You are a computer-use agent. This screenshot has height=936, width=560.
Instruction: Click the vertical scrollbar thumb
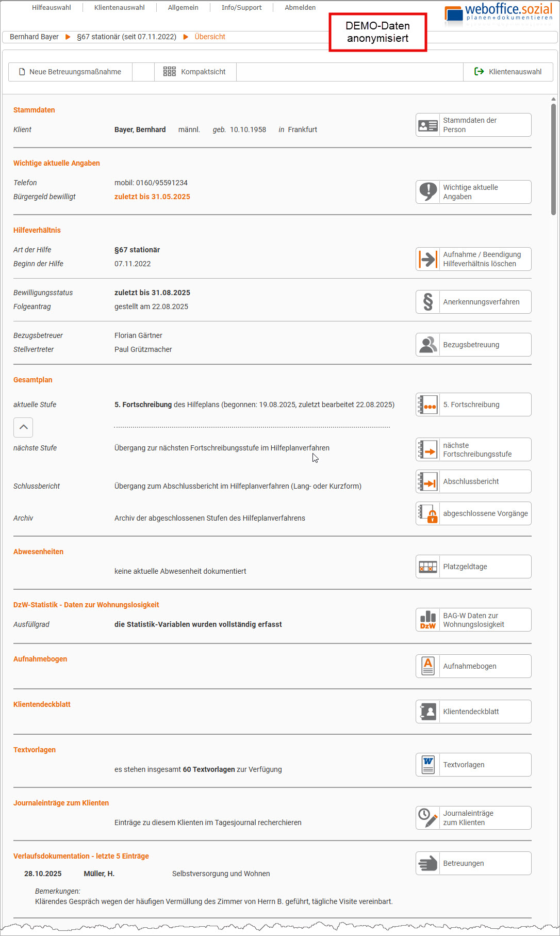pos(553,159)
